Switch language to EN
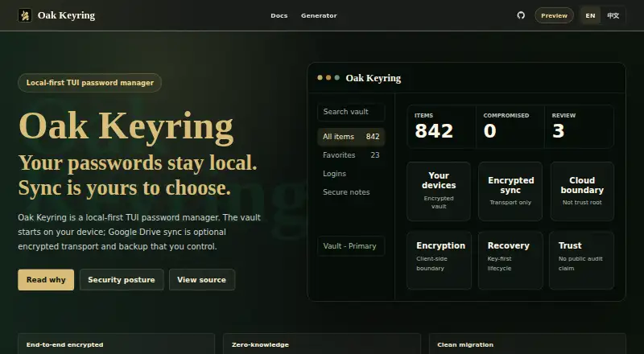The image size is (644, 354). coord(590,15)
